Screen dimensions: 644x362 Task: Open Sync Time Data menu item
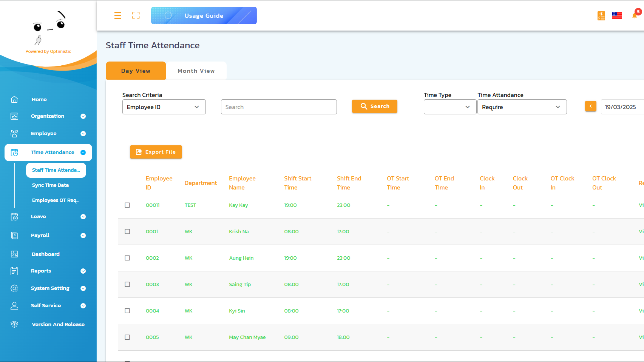[x=50, y=185]
